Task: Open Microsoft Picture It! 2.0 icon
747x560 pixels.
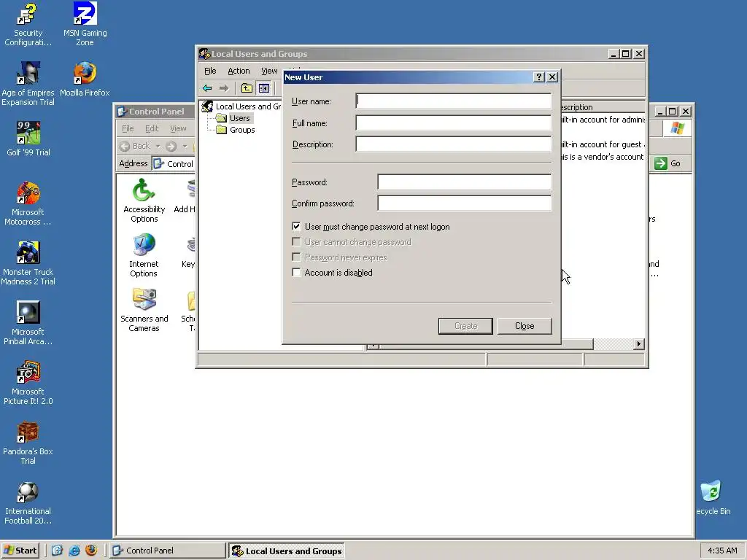Action: [28, 383]
